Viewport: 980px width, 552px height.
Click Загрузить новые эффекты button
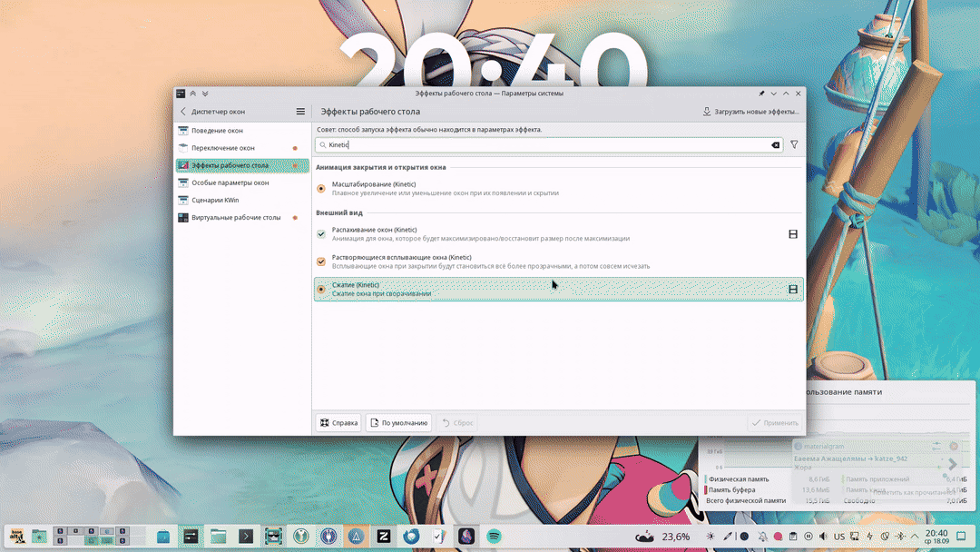(x=751, y=112)
